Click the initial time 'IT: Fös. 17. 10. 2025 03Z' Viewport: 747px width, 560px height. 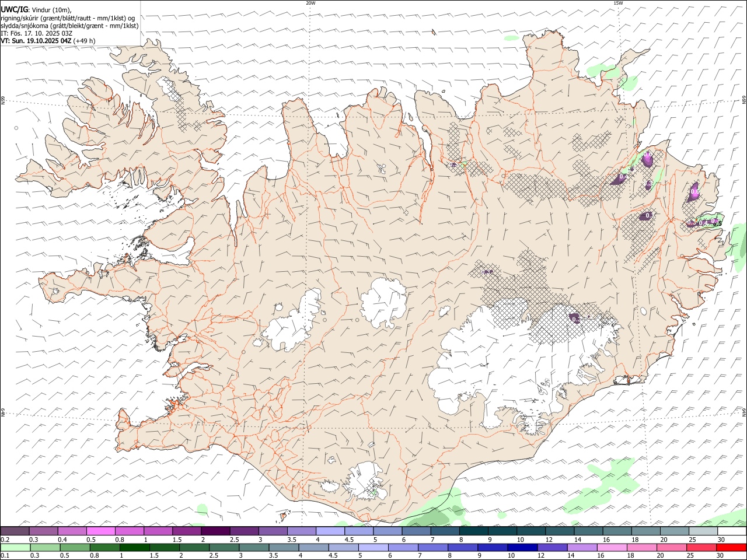click(37, 33)
